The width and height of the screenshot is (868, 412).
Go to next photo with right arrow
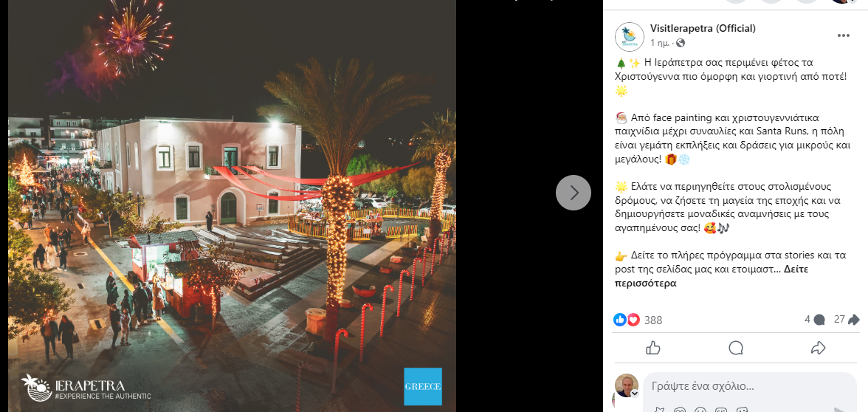pos(573,192)
